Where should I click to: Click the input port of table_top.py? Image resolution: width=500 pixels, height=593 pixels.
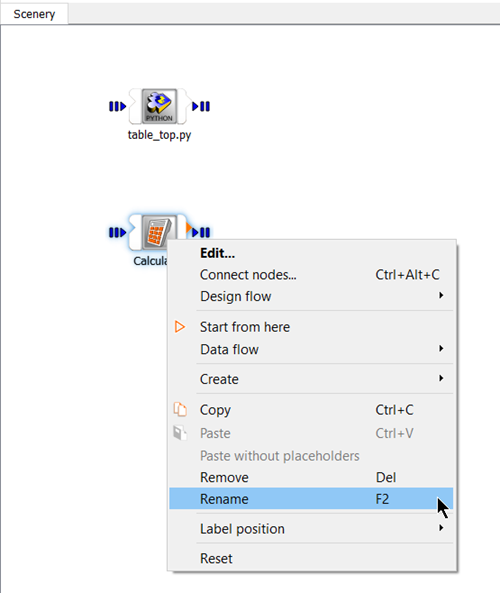point(117,106)
